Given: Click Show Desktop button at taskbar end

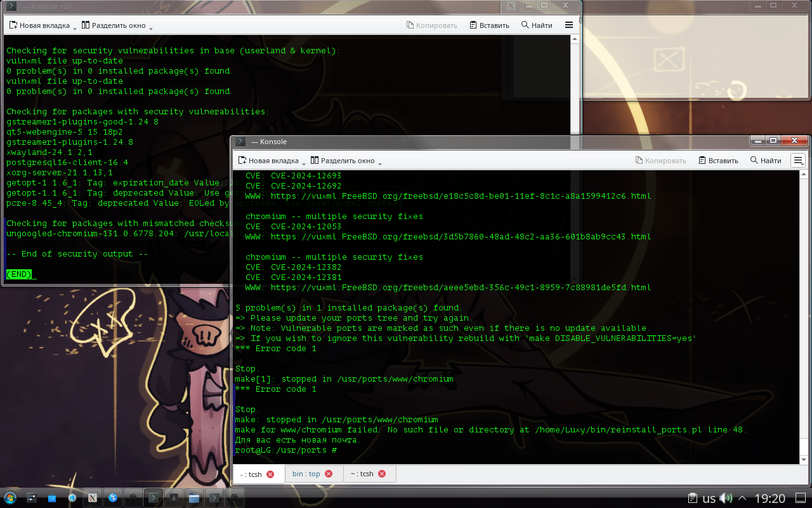Looking at the screenshot, I should pyautogui.click(x=800, y=498).
